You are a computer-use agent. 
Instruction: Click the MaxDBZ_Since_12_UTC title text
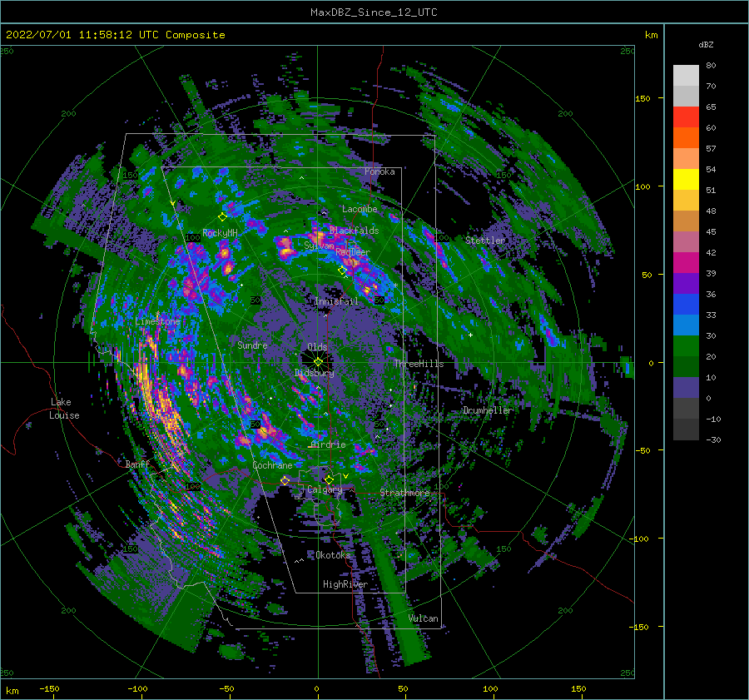(x=374, y=12)
